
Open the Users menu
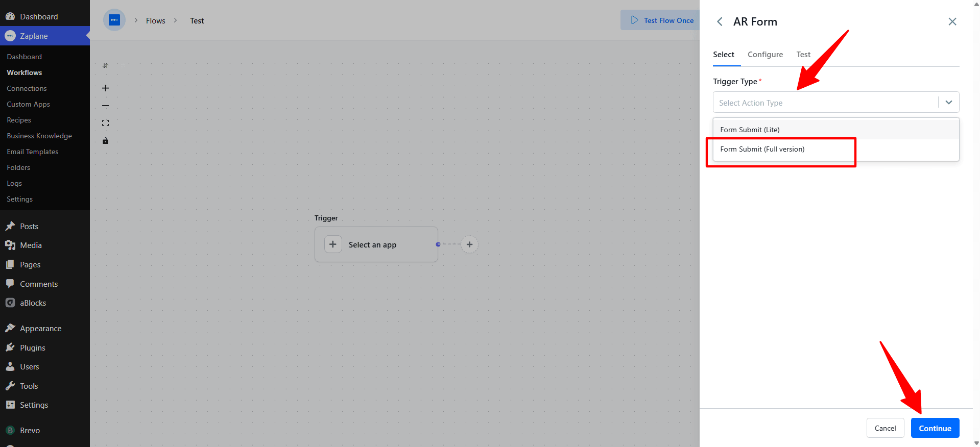pos(45,366)
